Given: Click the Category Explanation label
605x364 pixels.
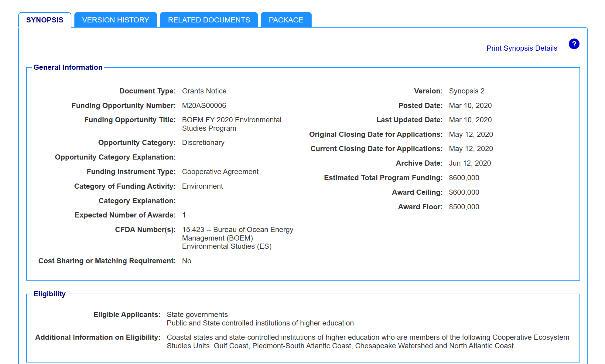Looking at the screenshot, I should pyautogui.click(x=137, y=201).
